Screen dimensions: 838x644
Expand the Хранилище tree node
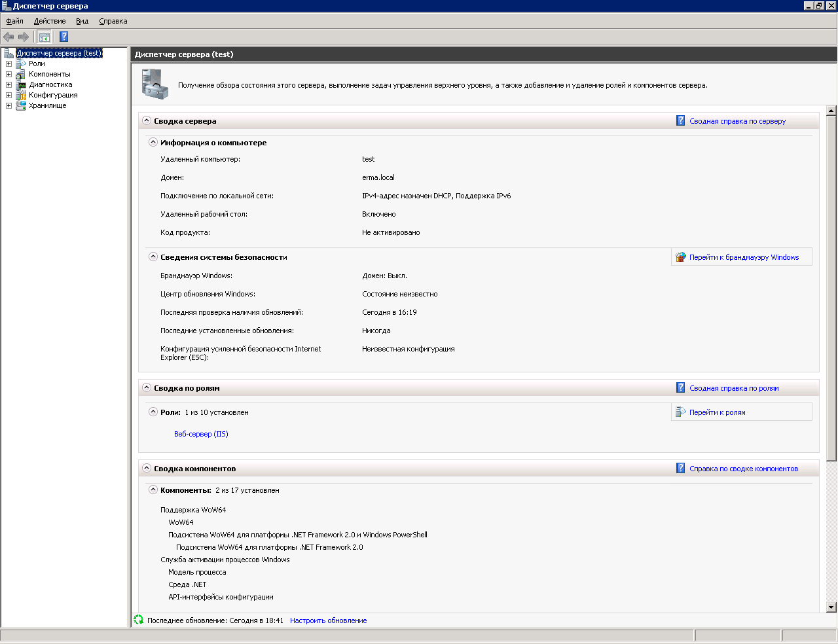(9, 105)
